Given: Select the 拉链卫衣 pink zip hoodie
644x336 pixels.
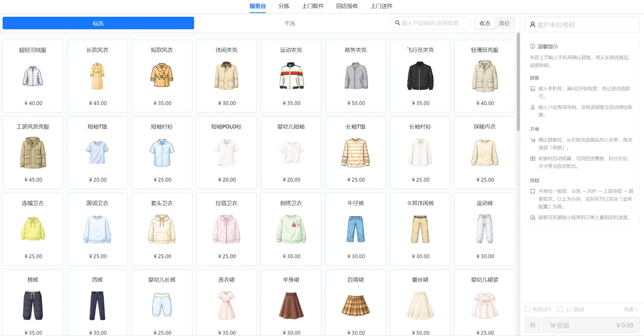Looking at the screenshot, I should click(226, 229).
